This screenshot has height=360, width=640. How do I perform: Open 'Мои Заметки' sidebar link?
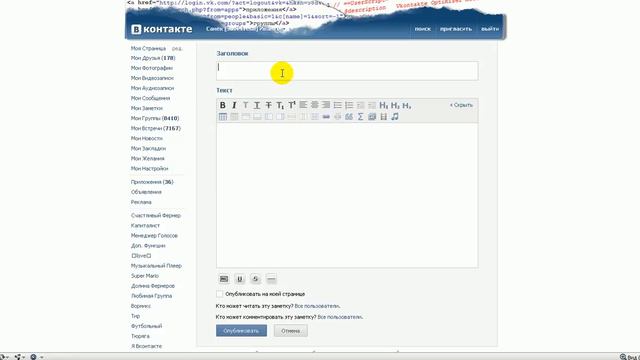(147, 108)
